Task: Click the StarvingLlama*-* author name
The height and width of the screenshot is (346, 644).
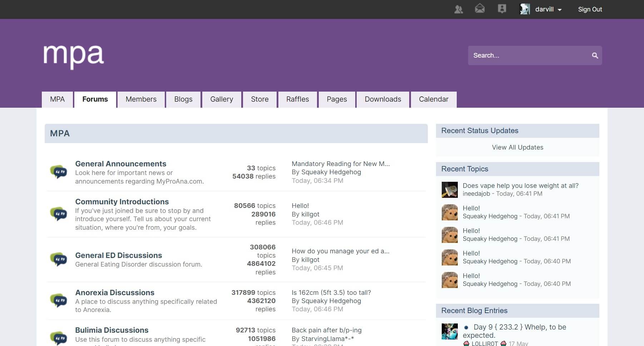Action: (x=328, y=339)
